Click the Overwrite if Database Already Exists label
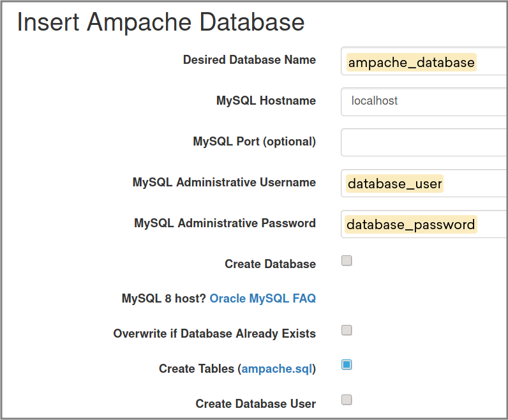508x420 pixels. [214, 333]
